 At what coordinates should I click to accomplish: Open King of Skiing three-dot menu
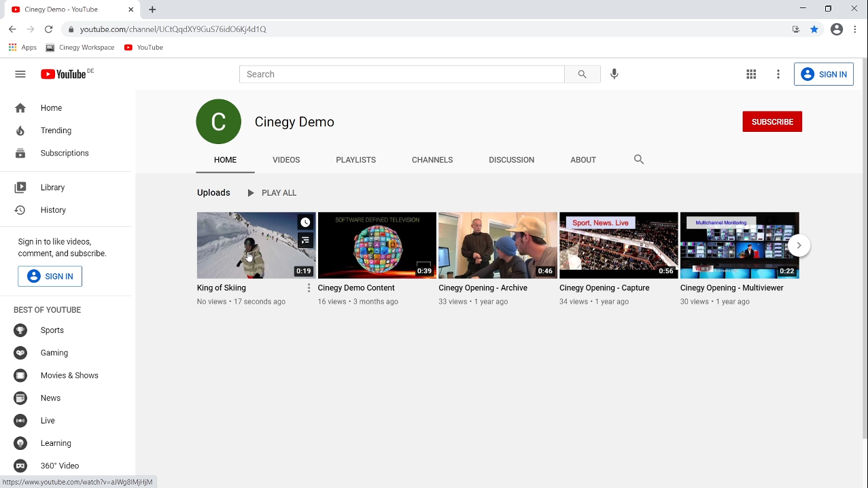tap(309, 288)
